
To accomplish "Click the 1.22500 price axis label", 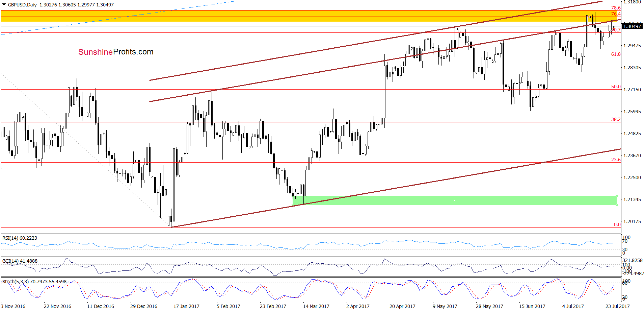I will 632,177.
